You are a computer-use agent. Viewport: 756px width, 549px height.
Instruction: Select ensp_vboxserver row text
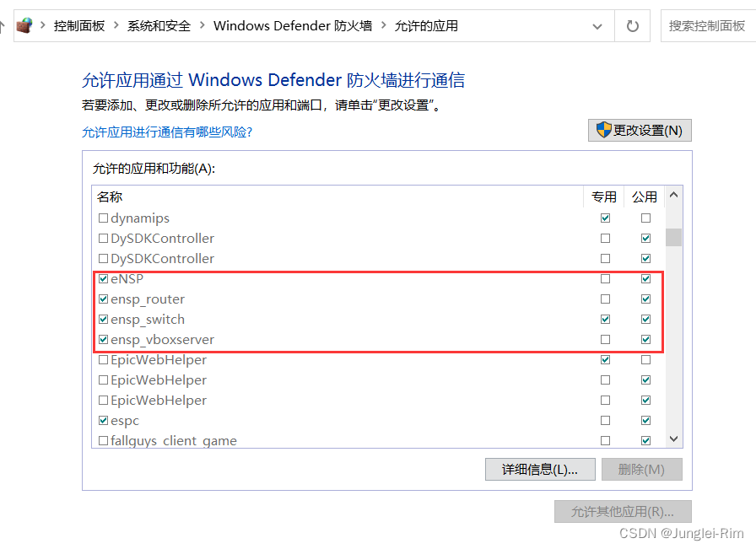point(163,340)
